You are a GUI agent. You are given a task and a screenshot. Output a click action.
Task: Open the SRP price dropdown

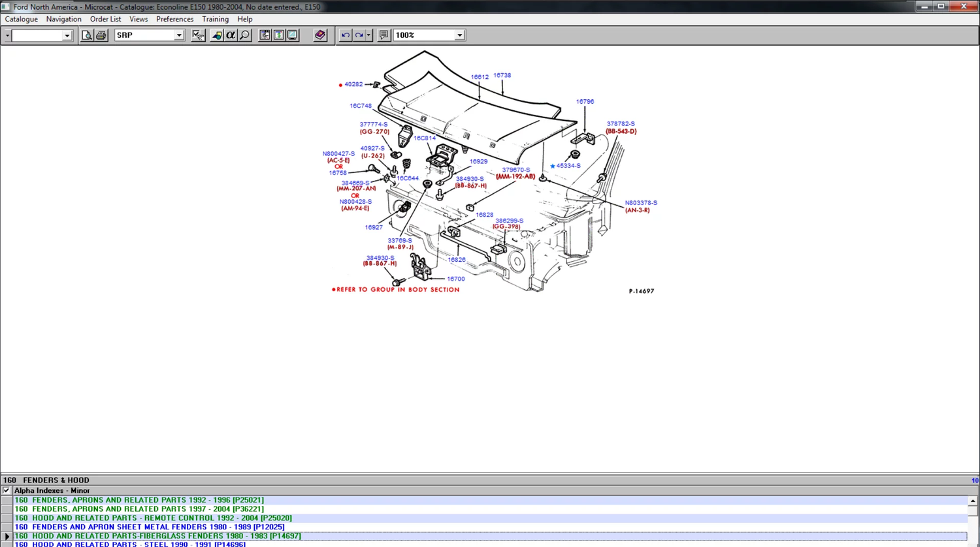(178, 35)
